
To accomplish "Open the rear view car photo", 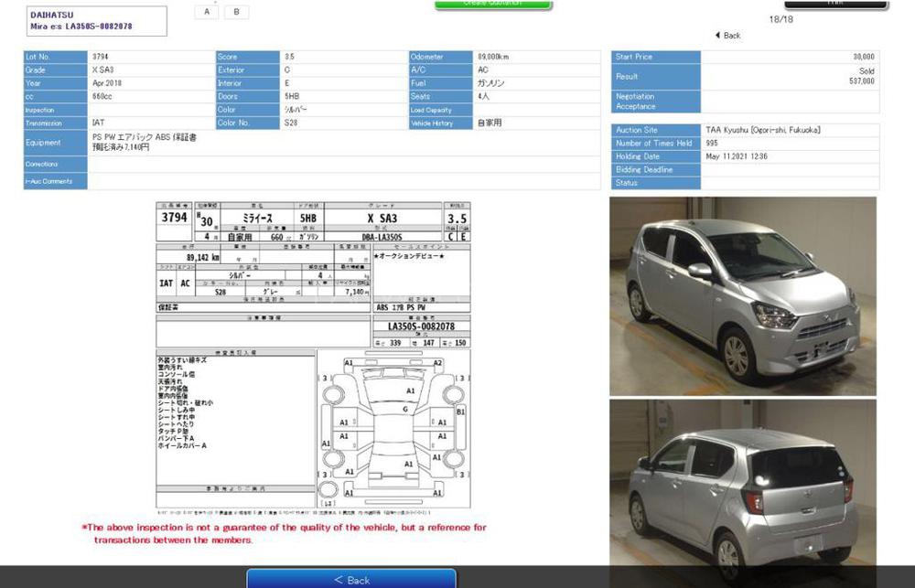I will (x=742, y=485).
